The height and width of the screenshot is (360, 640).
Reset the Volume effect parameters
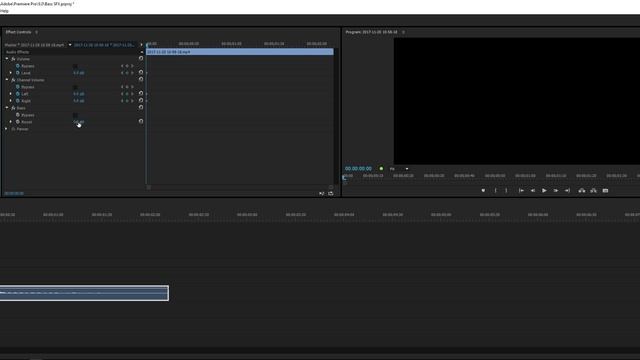(141, 59)
